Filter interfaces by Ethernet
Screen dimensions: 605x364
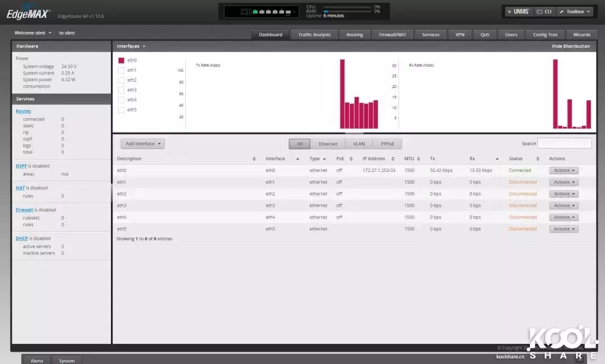tap(328, 144)
